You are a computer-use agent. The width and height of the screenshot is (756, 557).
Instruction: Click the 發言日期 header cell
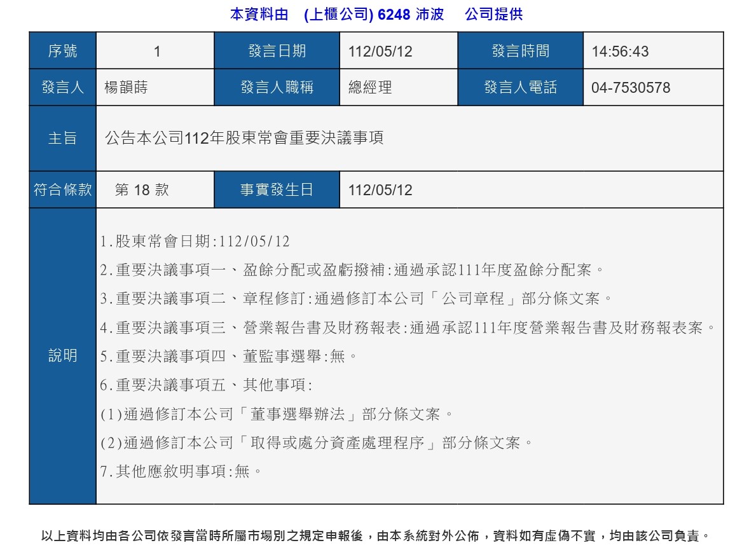(x=277, y=51)
